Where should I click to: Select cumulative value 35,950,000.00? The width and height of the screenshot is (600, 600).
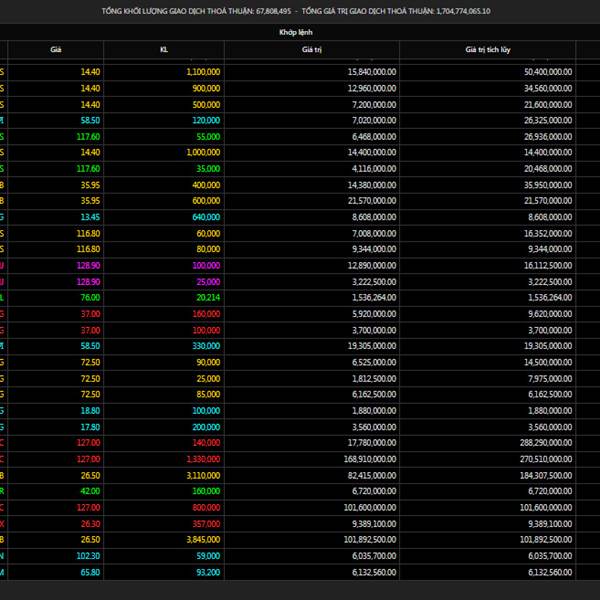pos(548,185)
